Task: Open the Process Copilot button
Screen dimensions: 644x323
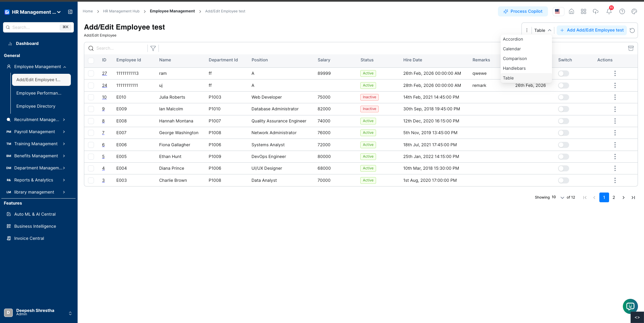Action: (523, 11)
